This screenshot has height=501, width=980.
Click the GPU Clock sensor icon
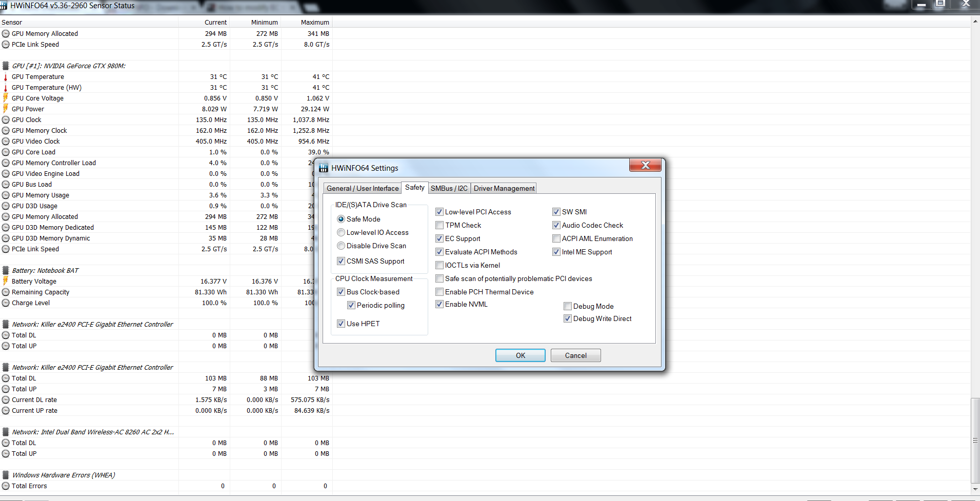coord(6,120)
